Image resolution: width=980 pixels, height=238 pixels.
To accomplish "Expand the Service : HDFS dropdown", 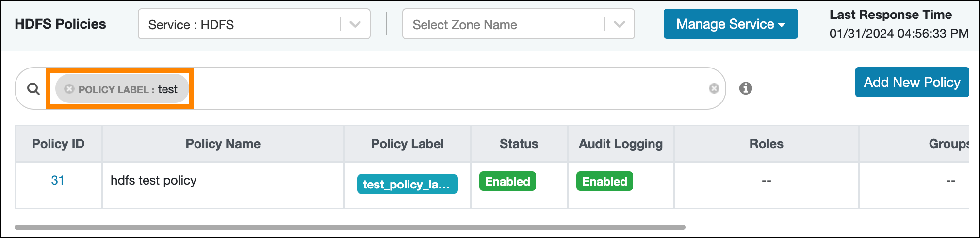I will pos(355,24).
